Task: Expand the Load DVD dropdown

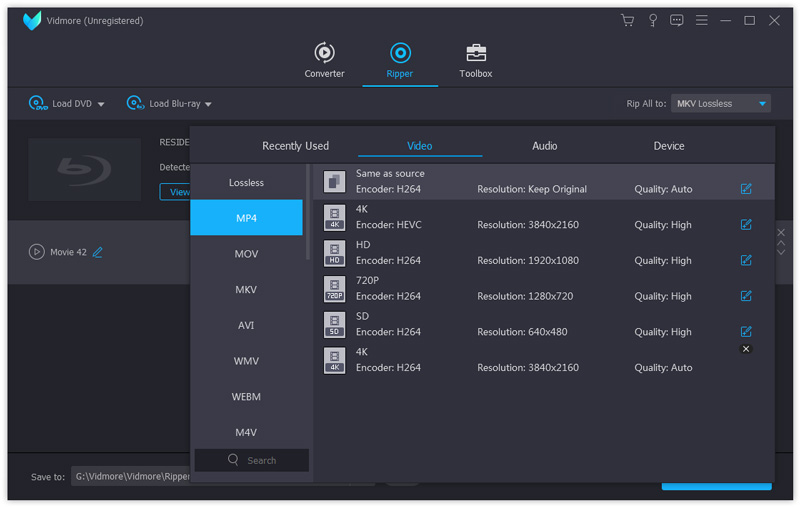Action: 101,104
